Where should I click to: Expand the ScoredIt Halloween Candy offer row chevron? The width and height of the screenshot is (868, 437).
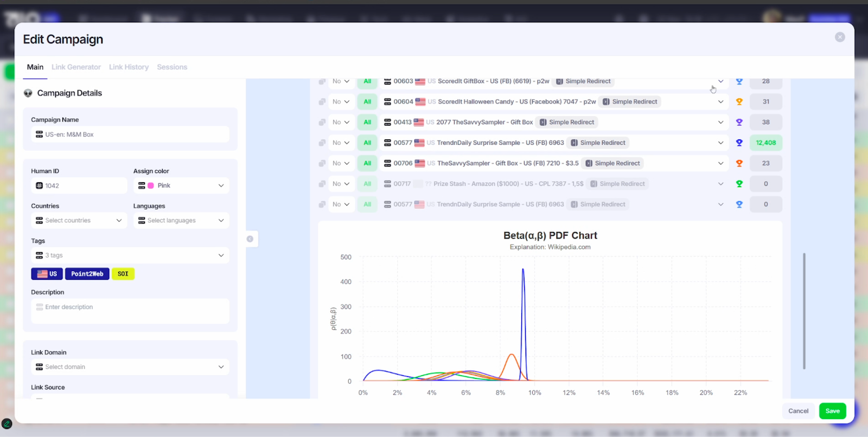720,102
